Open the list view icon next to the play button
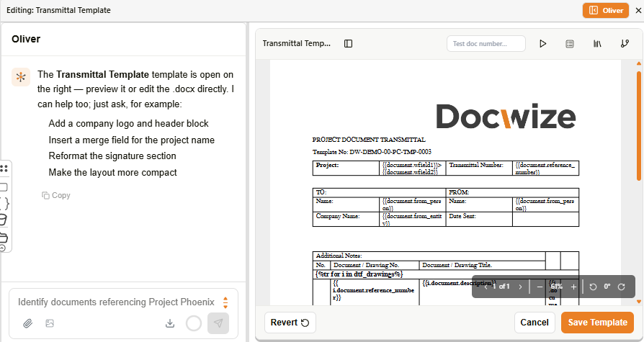Image resolution: width=644 pixels, height=342 pixels. [x=570, y=43]
